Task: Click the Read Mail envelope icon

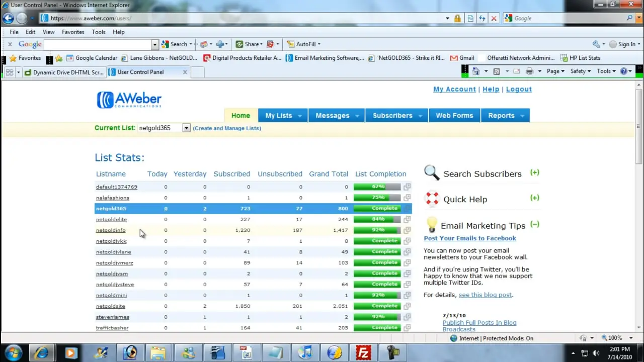Action: pos(516,71)
